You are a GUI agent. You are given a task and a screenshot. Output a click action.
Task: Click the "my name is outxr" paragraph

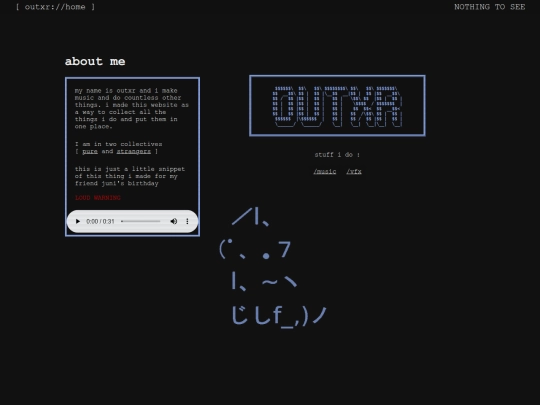(132, 108)
